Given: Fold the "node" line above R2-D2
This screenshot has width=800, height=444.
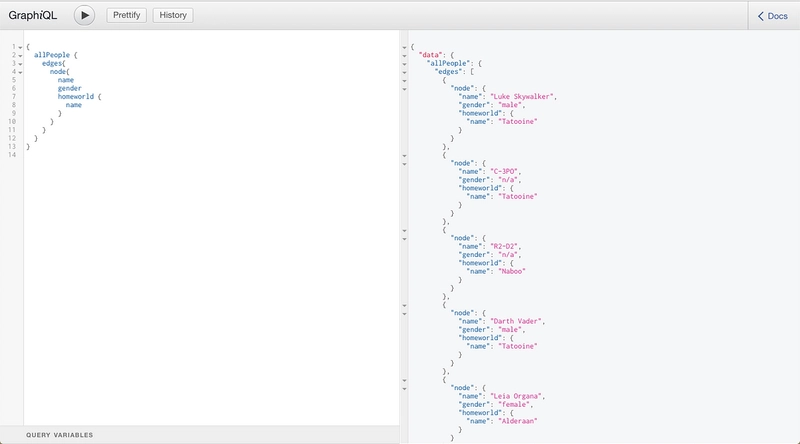Looking at the screenshot, I should tap(405, 239).
